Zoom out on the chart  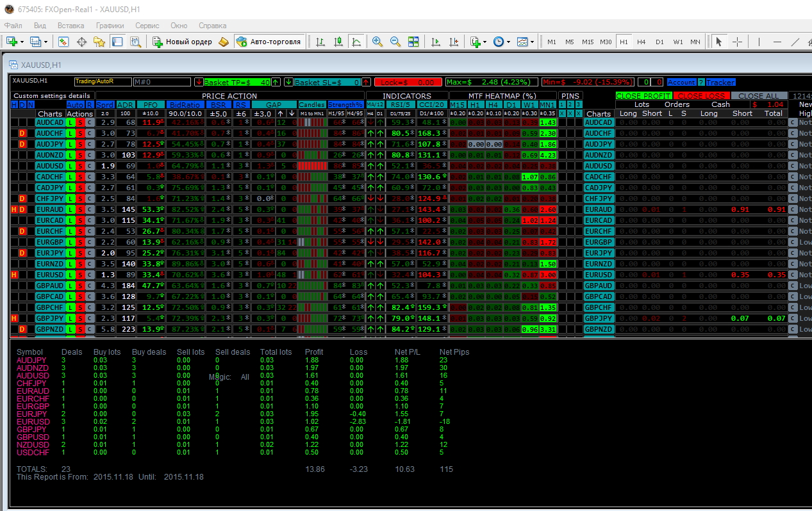[x=395, y=42]
